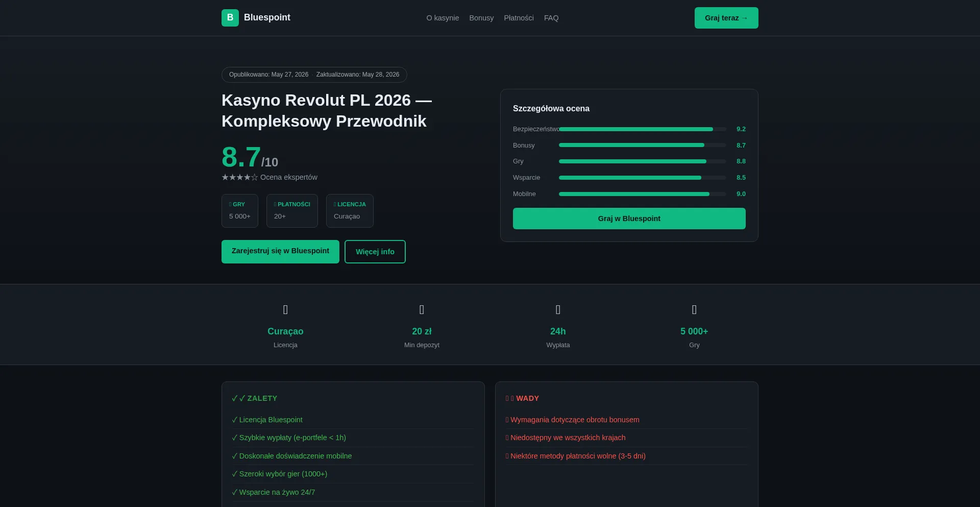Click the Wsparcie rating bar
This screenshot has width=980, height=507.
coord(642,178)
